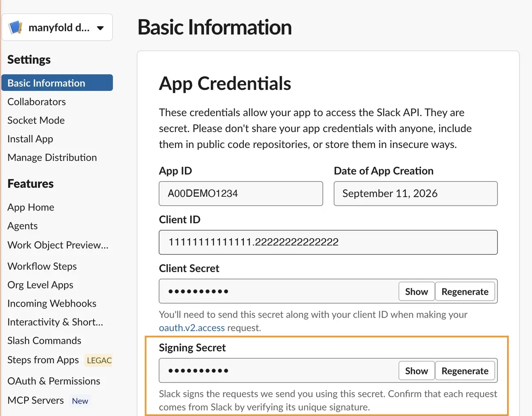Click the LEGAC badge beside Steps from Apps
Image resolution: width=532 pixels, height=416 pixels.
[99, 360]
